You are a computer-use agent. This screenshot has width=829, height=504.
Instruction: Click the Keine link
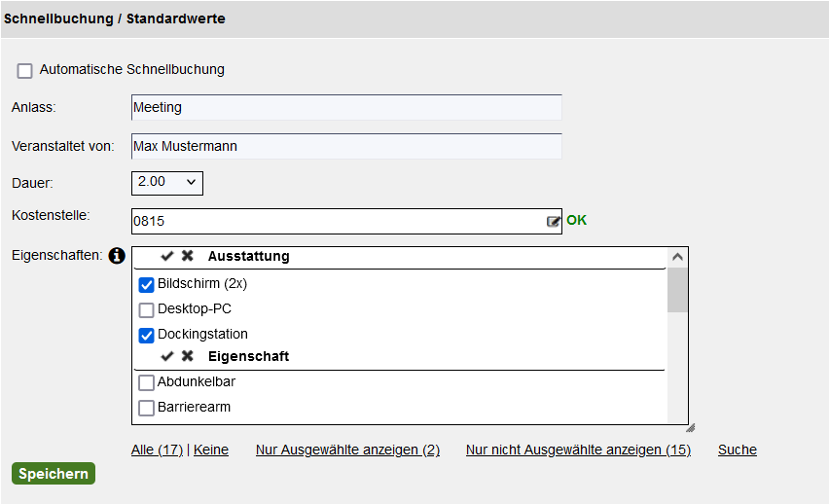pyautogui.click(x=211, y=450)
